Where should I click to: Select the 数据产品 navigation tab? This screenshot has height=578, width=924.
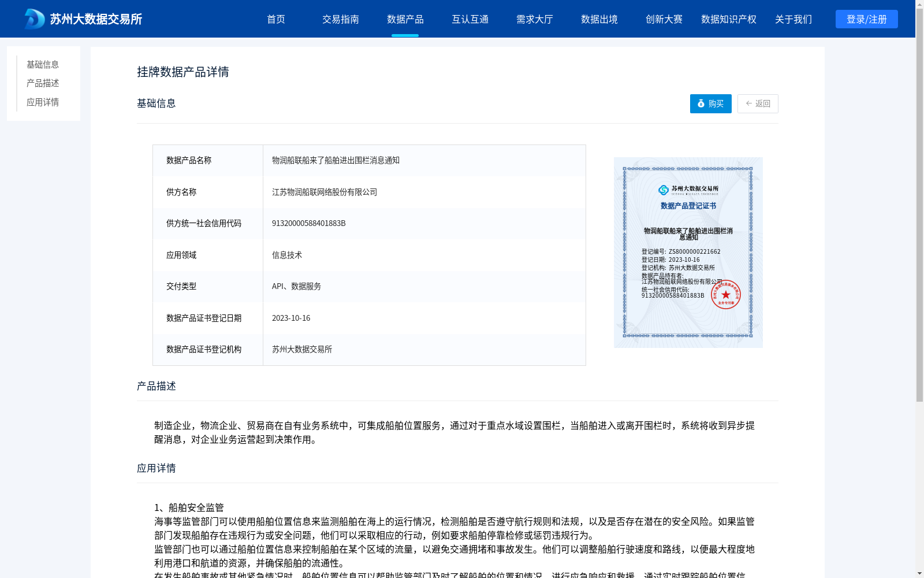coord(405,19)
